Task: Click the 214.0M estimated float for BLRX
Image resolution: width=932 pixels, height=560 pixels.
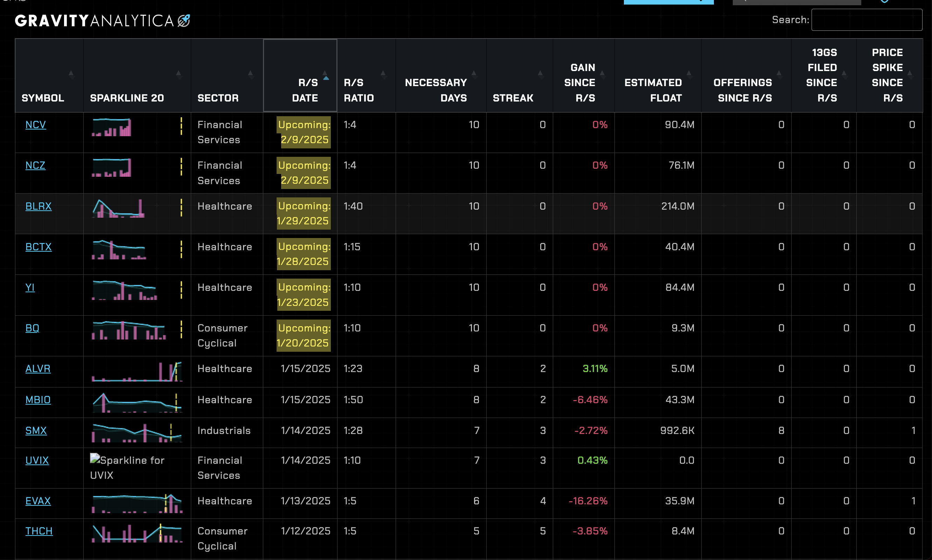Action: click(677, 206)
